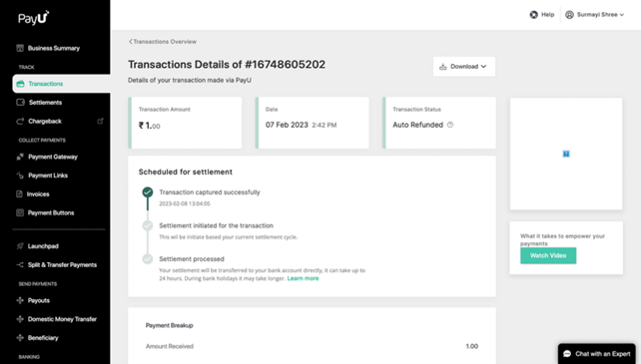Click the captured successfully green checkmark
This screenshot has width=641, height=364.
pos(148,192)
